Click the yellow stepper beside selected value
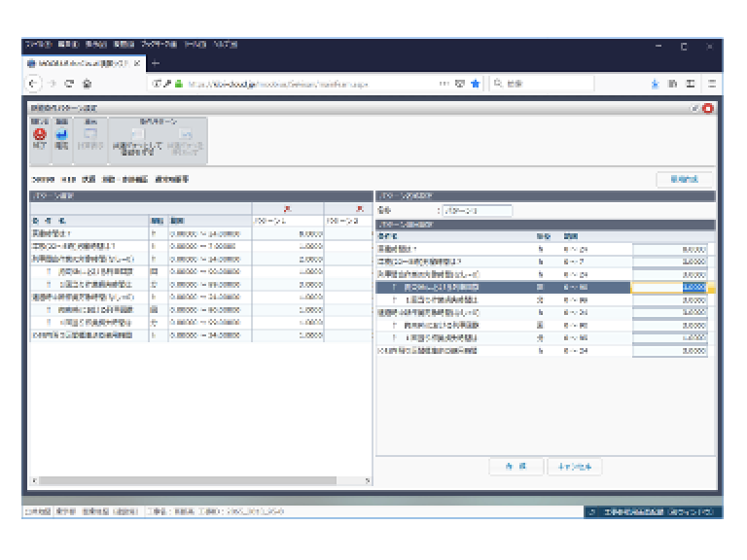The image size is (747, 560). pyautogui.click(x=711, y=287)
